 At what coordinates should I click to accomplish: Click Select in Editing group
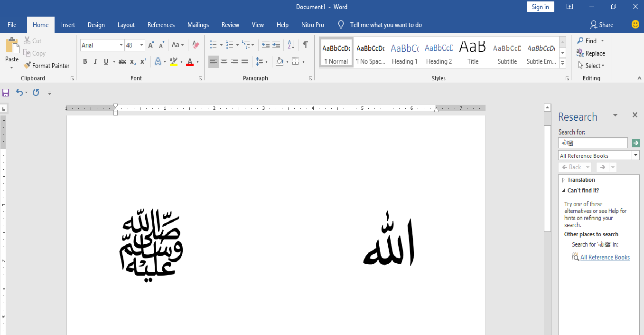(x=591, y=66)
